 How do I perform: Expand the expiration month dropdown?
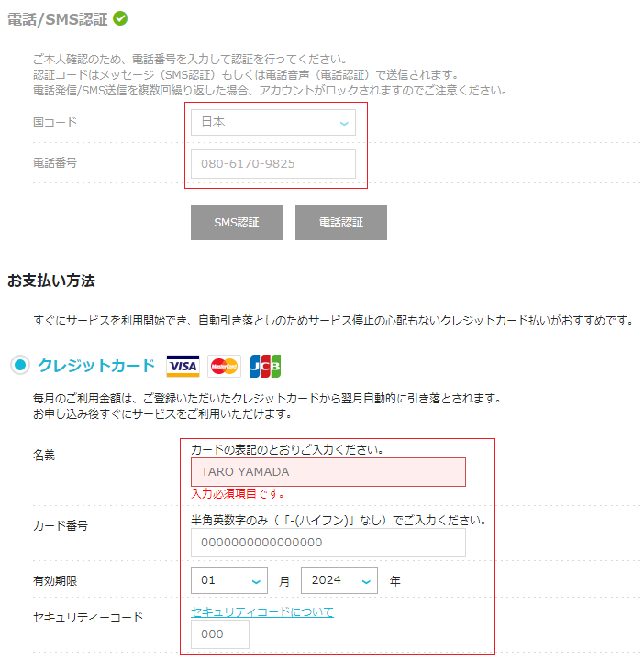[229, 580]
